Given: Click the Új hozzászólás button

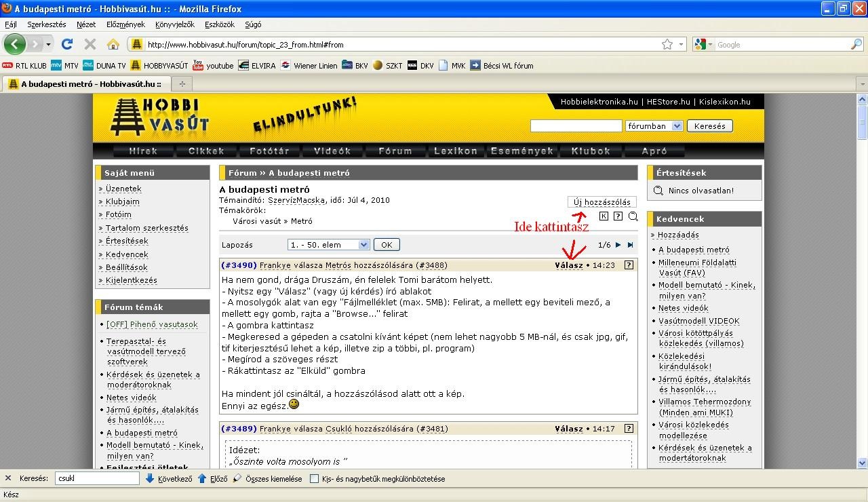Looking at the screenshot, I should point(601,202).
